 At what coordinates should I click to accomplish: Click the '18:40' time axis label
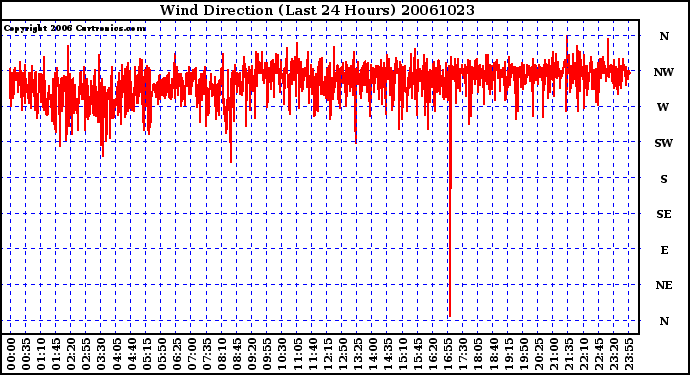(x=493, y=354)
